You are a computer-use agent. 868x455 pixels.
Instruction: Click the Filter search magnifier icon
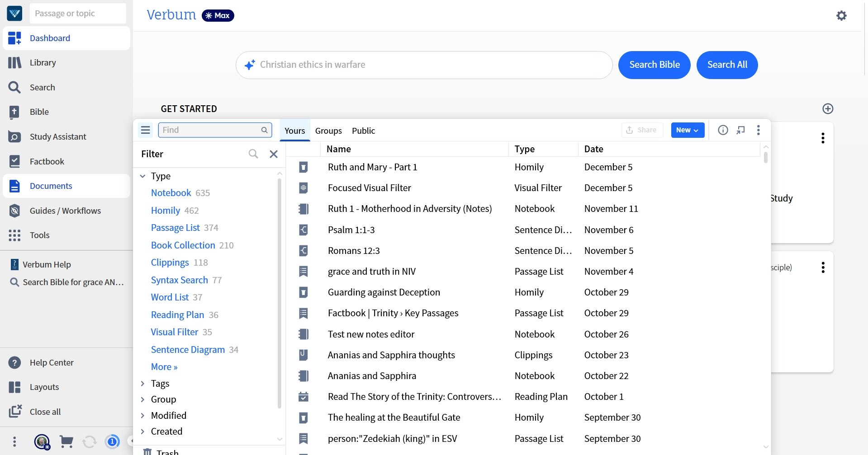point(253,154)
